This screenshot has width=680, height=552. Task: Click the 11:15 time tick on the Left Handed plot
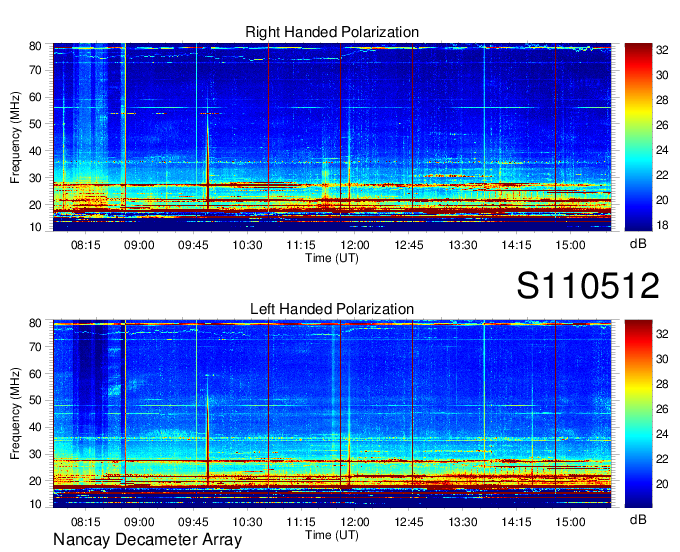(301, 522)
